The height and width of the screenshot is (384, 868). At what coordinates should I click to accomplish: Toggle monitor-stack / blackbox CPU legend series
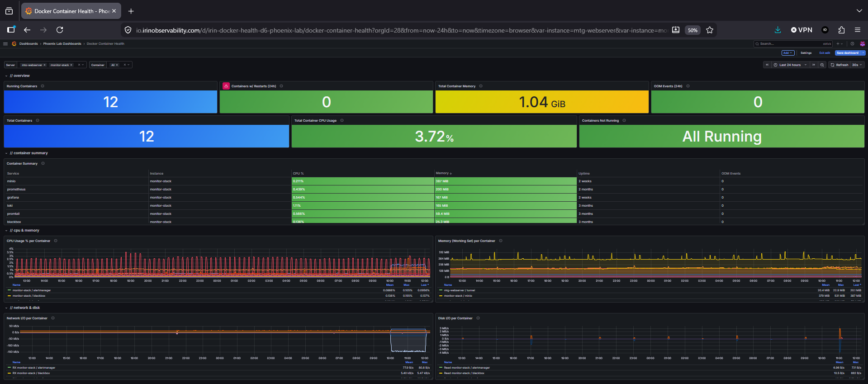(29, 296)
